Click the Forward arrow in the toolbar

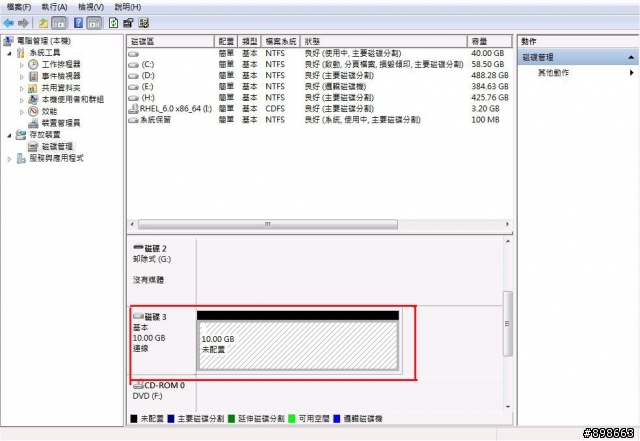23,23
